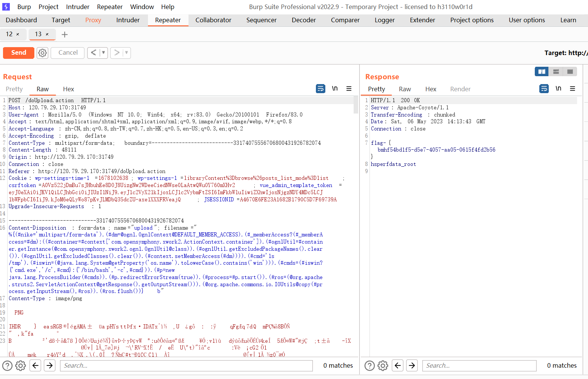
Task: Open the Repeater menu in menu bar
Action: click(x=110, y=7)
